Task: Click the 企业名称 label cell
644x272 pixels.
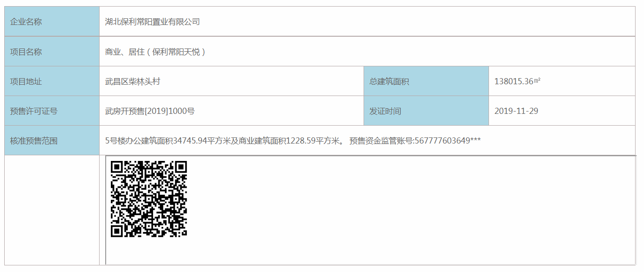Action: [x=52, y=22]
